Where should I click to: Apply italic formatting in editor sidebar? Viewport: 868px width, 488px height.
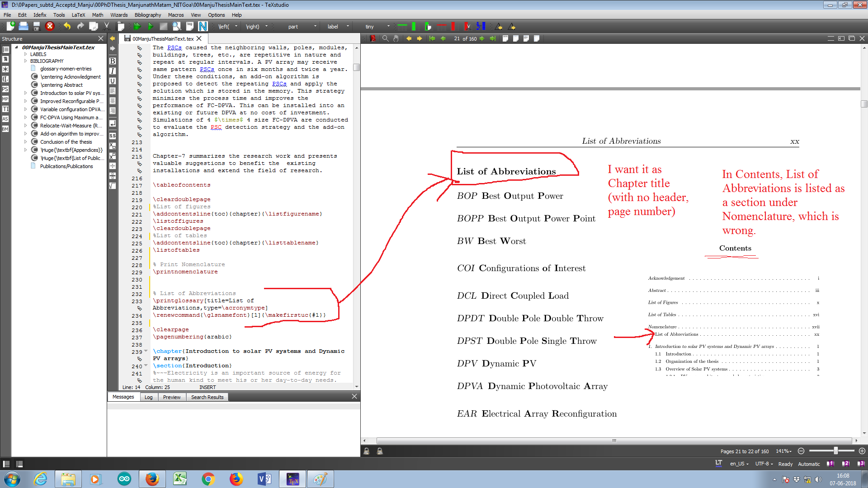(113, 71)
